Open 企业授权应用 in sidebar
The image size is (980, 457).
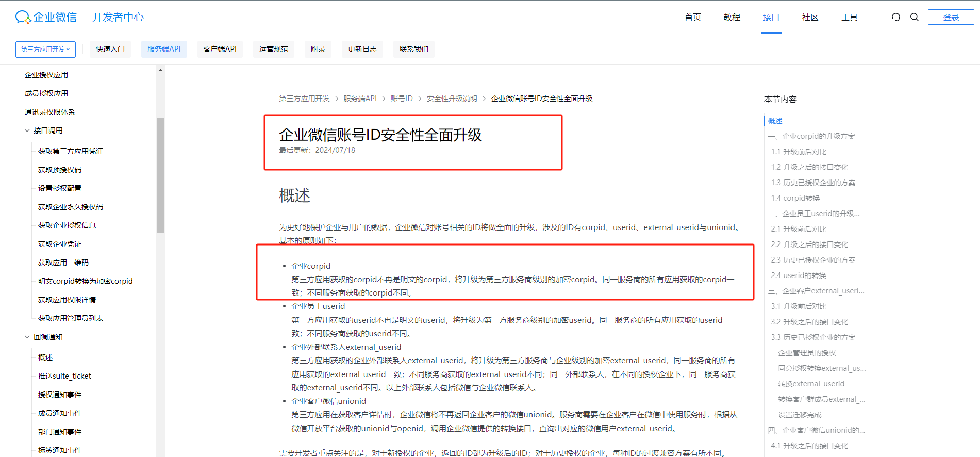(46, 75)
